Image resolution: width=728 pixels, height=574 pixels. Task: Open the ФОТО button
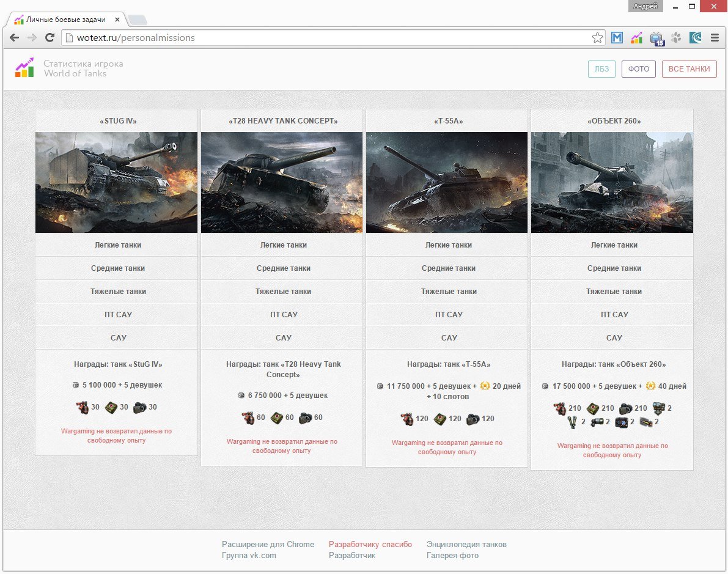tap(639, 68)
